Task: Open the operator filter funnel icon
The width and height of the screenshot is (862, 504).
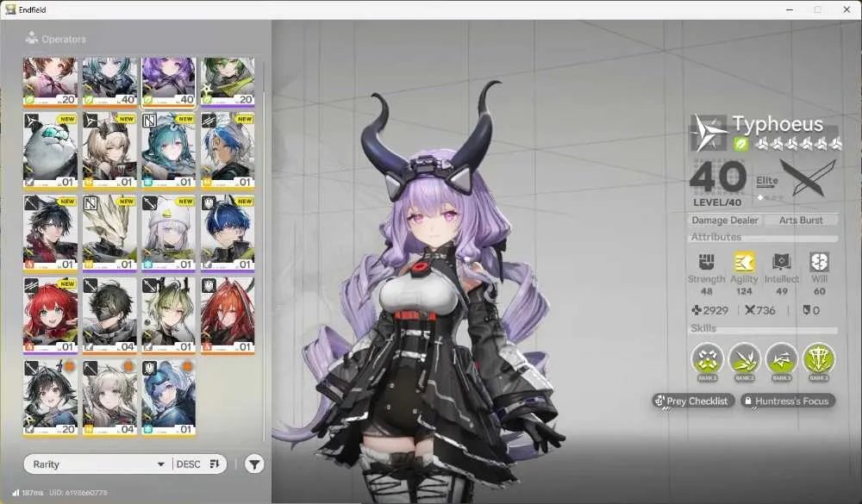Action: 254,464
